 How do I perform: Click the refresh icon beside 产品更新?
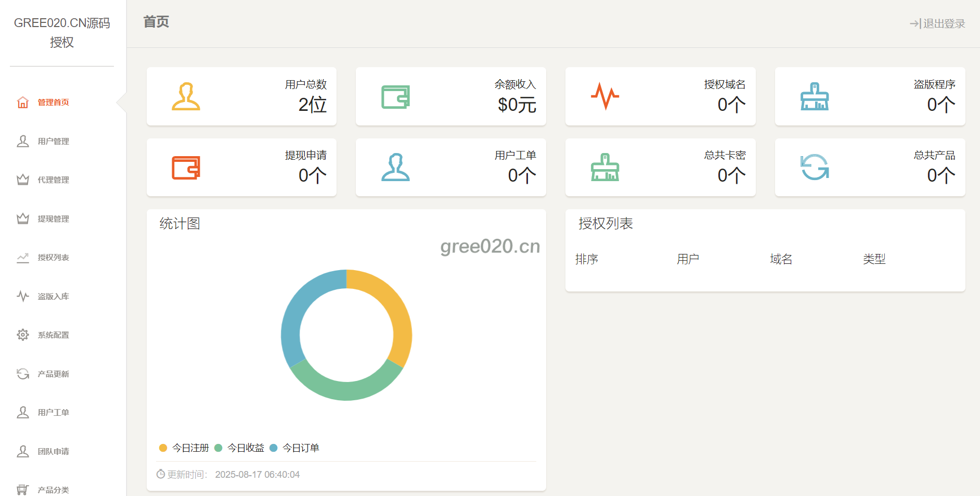(x=23, y=374)
